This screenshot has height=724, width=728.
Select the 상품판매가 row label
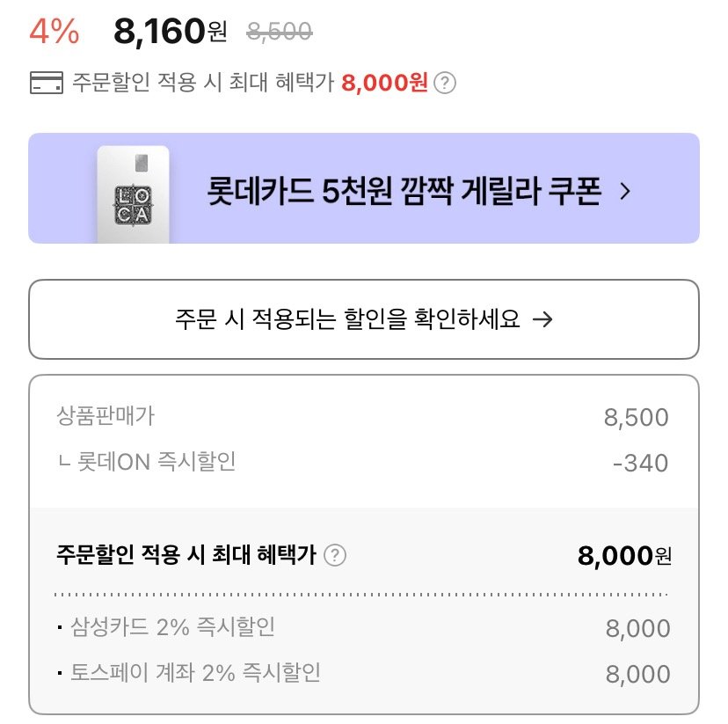coord(105,416)
